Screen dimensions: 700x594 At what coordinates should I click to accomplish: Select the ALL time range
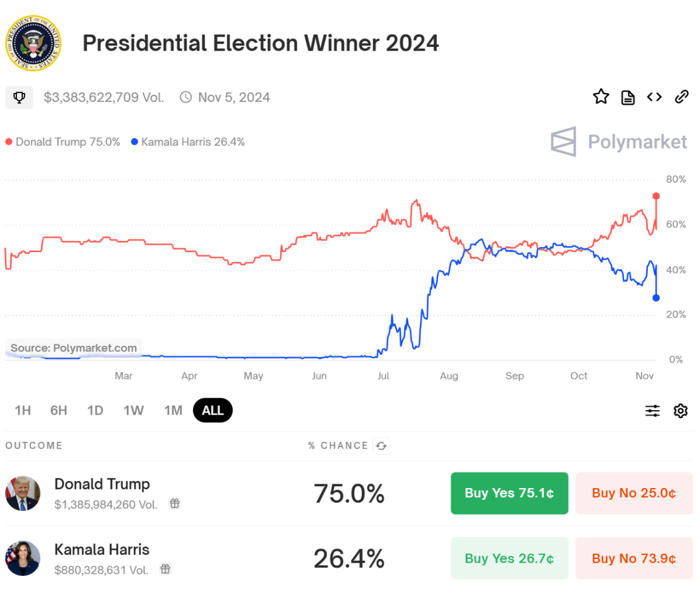(213, 411)
